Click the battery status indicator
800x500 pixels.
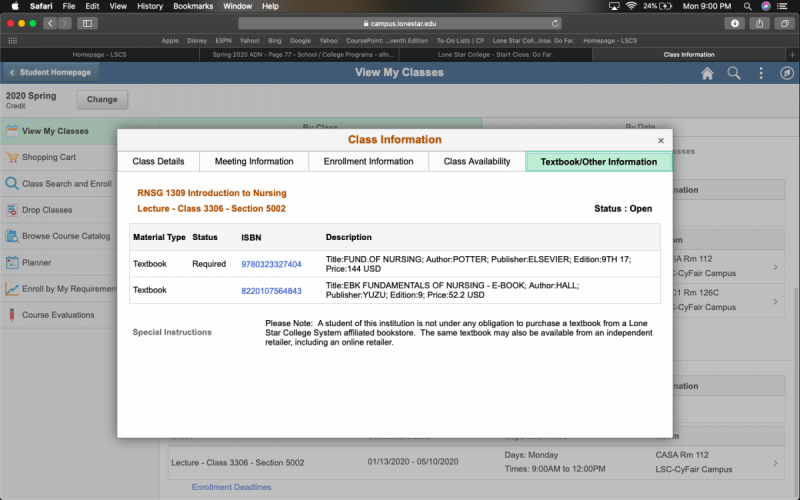[x=658, y=6]
